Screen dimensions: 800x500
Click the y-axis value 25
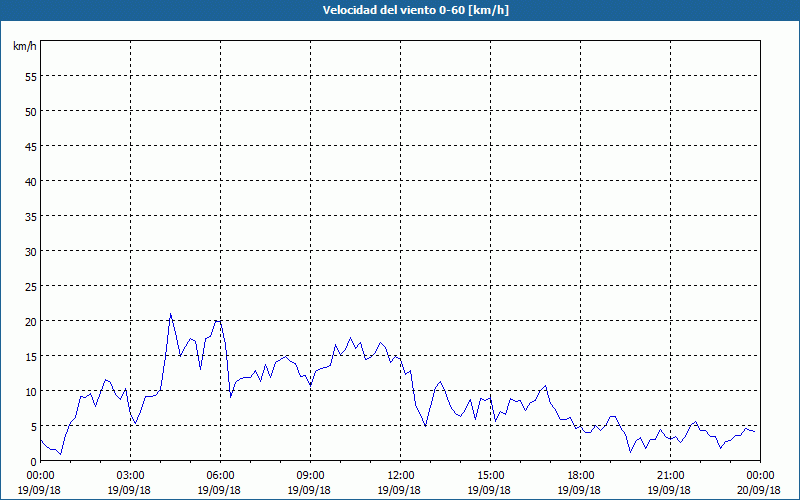(31, 287)
